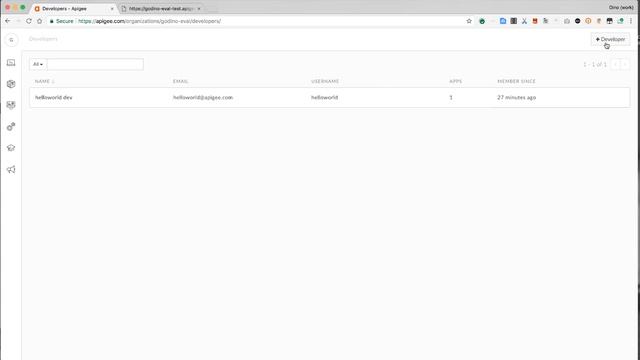
Task: Open the single cube icon in sidebar
Action: point(11,84)
